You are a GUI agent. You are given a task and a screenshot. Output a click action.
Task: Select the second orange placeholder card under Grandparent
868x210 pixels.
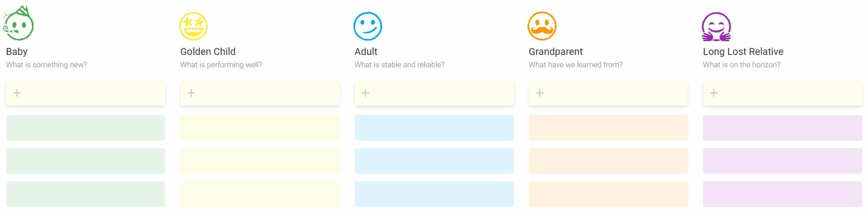tap(608, 161)
